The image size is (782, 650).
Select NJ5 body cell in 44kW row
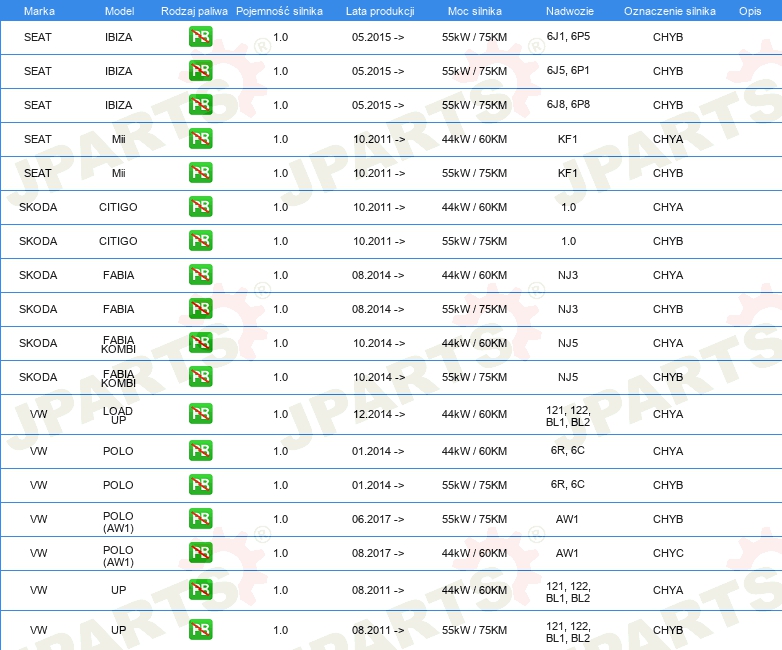pos(568,343)
